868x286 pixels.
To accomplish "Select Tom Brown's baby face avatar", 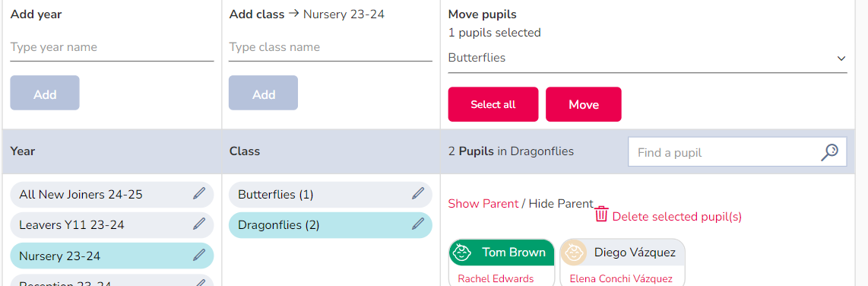I will tap(461, 253).
